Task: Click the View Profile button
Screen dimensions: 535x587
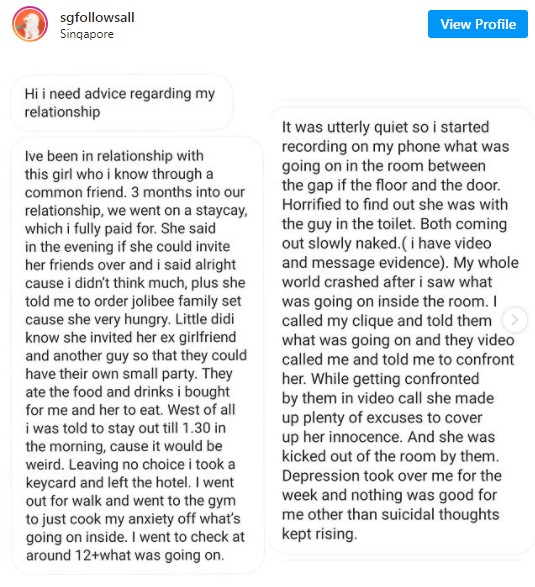Action: (x=478, y=24)
